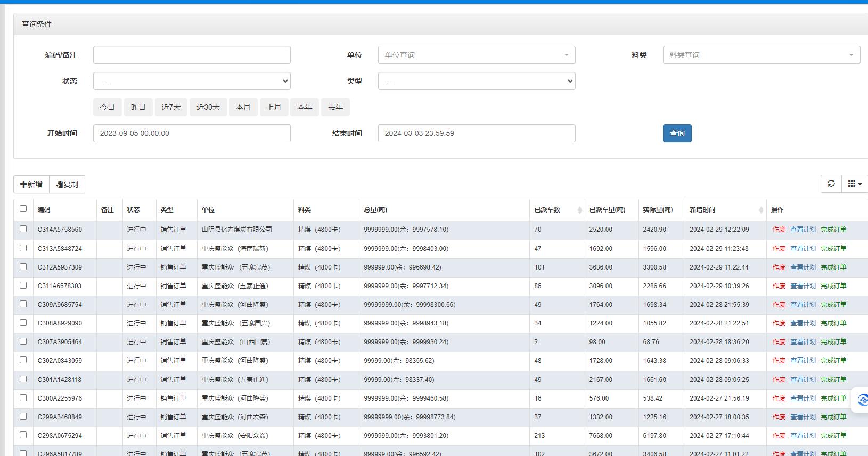868x456 pixels.
Task: Check the row C312A5937309 checkbox
Action: click(x=23, y=266)
